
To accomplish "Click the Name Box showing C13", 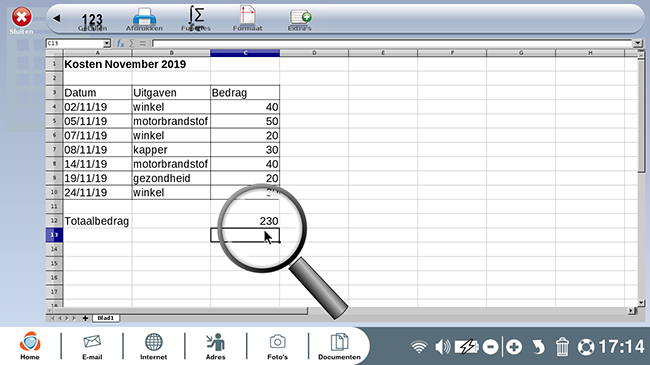I will click(x=75, y=44).
